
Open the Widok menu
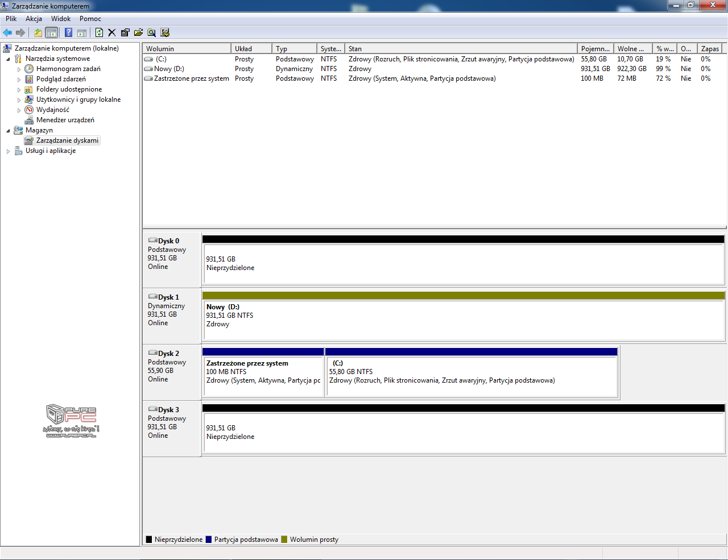pyautogui.click(x=61, y=19)
